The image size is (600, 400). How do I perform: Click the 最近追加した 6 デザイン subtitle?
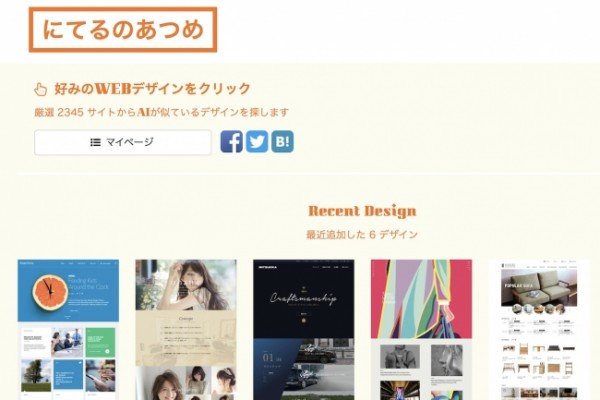(x=362, y=234)
